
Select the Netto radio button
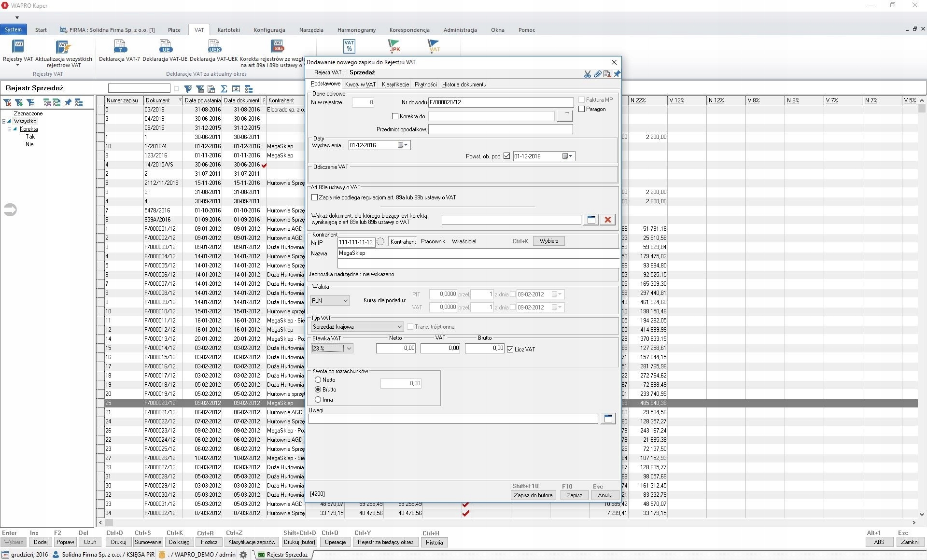tap(318, 380)
